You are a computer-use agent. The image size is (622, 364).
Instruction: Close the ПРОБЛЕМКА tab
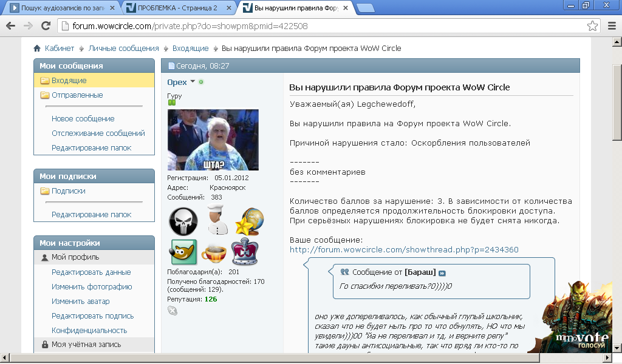[229, 8]
